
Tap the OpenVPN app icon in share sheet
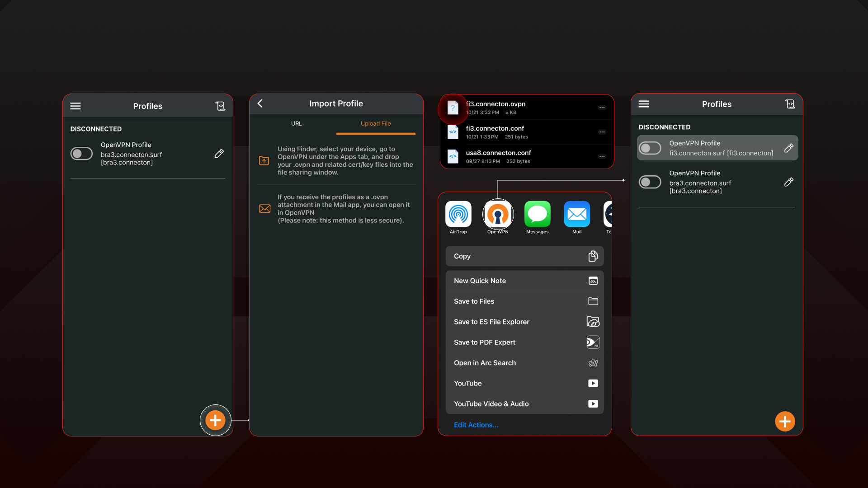[x=498, y=214]
